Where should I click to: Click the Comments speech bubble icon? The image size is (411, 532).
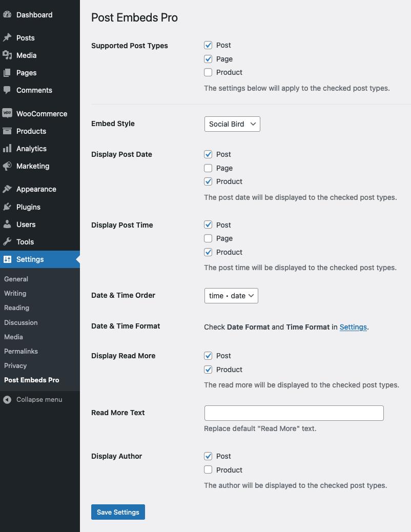(7, 90)
